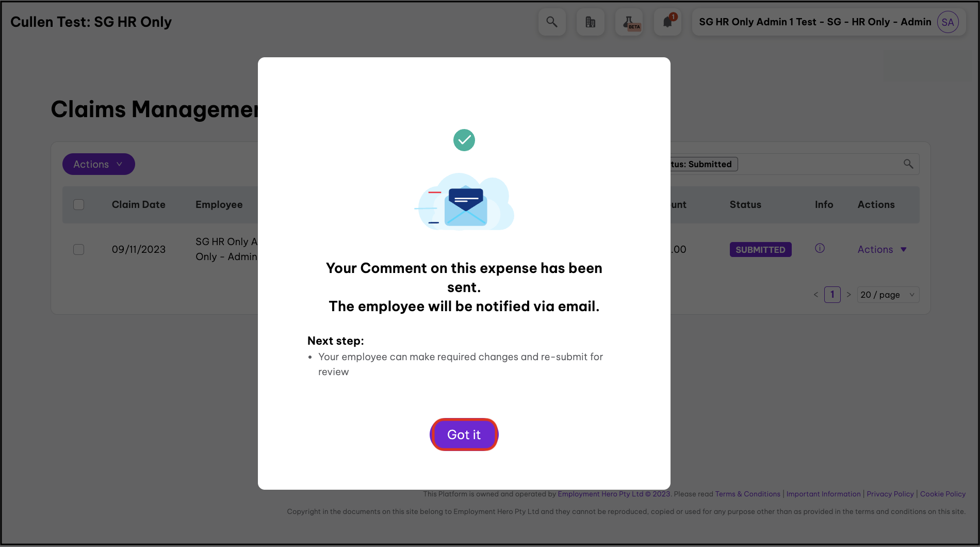This screenshot has width=980, height=547.
Task: Click the SA user avatar
Action: (948, 22)
